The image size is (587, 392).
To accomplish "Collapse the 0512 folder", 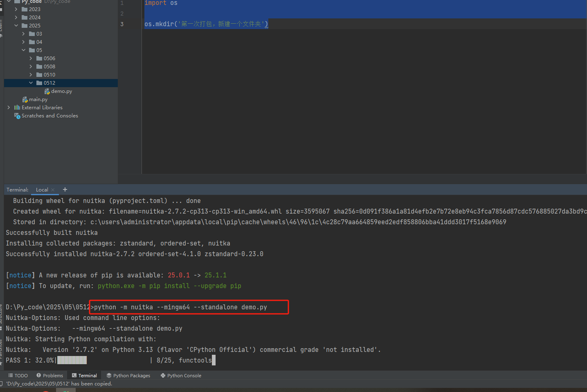I will point(31,83).
